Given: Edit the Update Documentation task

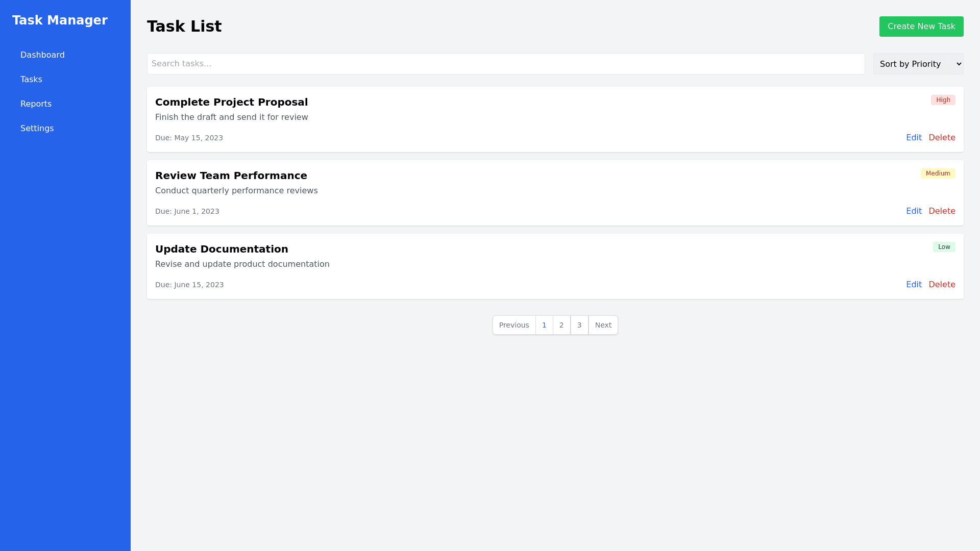Looking at the screenshot, I should coord(914,285).
